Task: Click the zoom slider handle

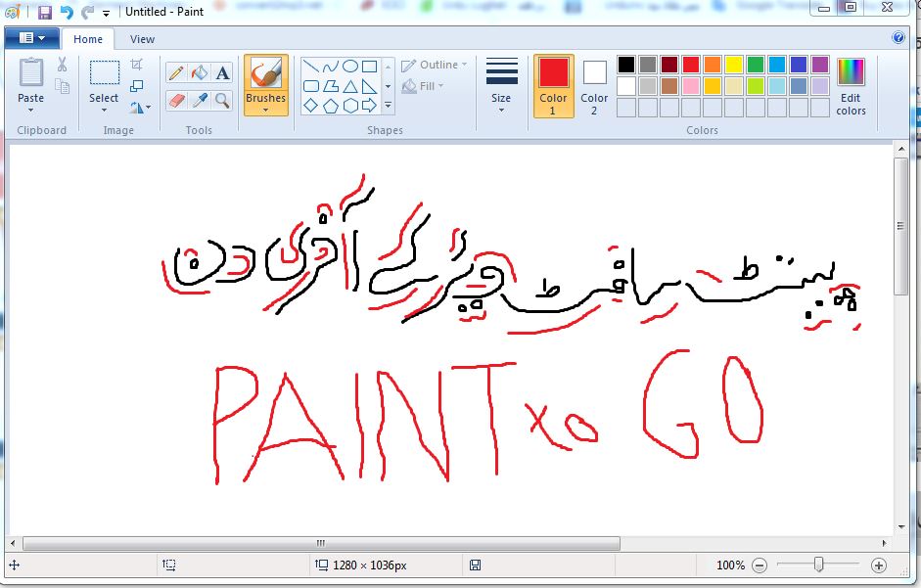Action: (818, 565)
